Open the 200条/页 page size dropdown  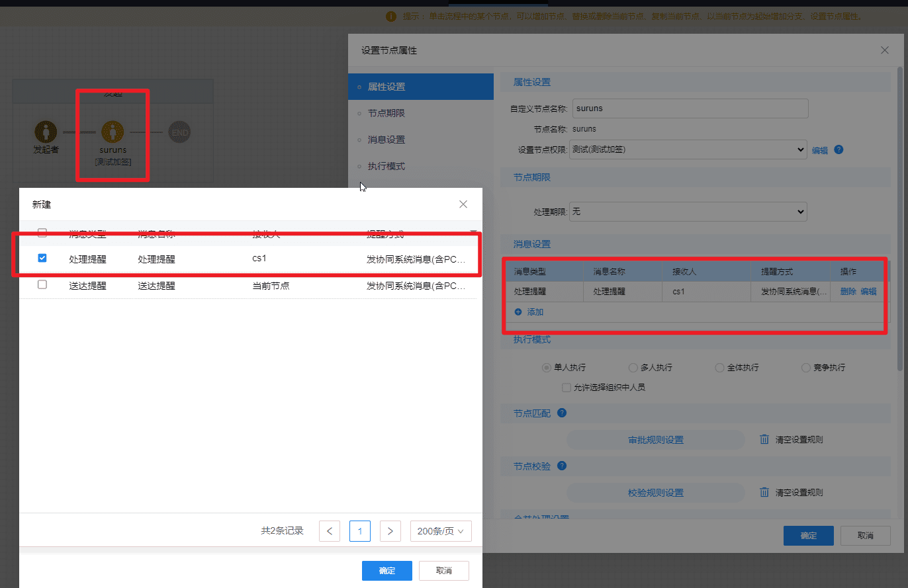pos(441,530)
